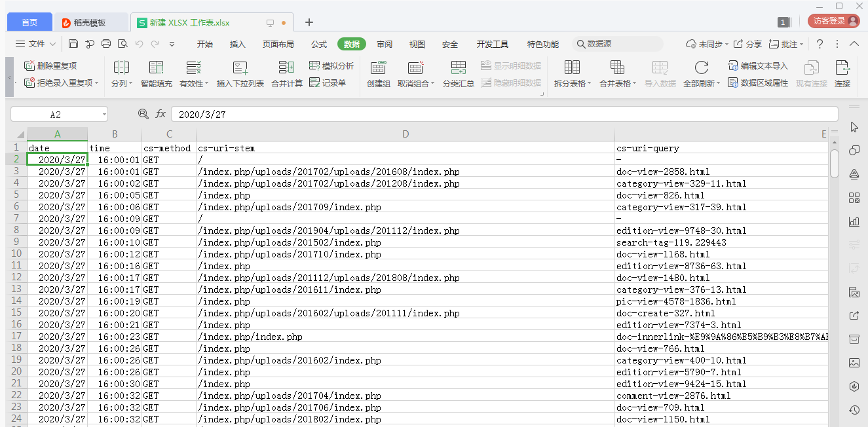Click the save icon in quick access toolbar
The height and width of the screenshot is (427, 868).
73,44
